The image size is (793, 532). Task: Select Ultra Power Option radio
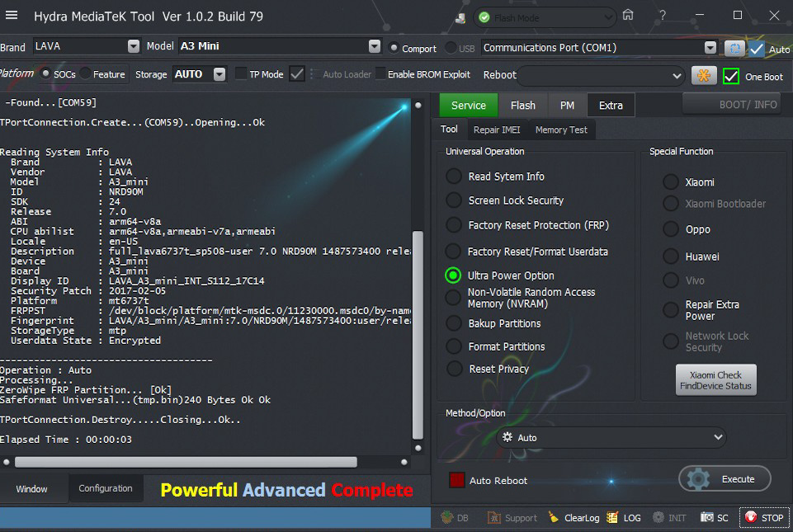453,275
